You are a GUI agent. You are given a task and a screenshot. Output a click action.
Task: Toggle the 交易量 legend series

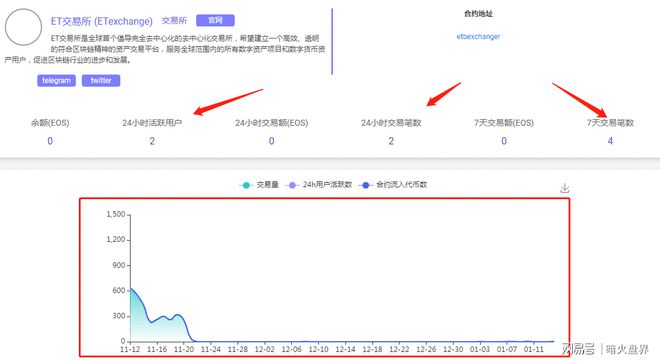coord(259,185)
